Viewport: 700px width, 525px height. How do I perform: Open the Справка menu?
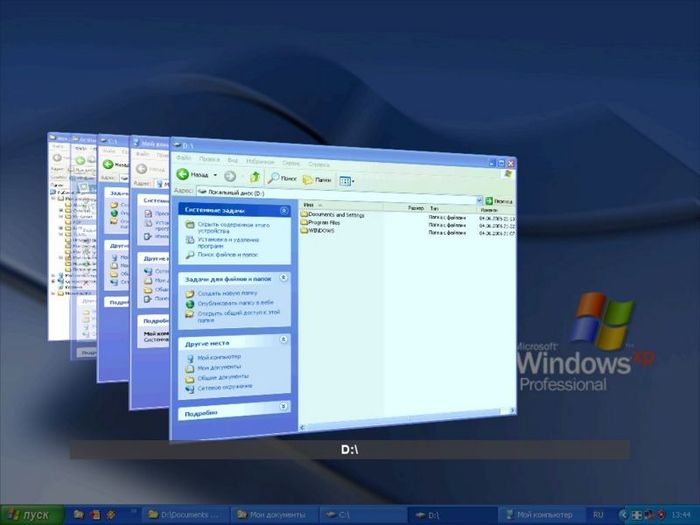tap(319, 164)
